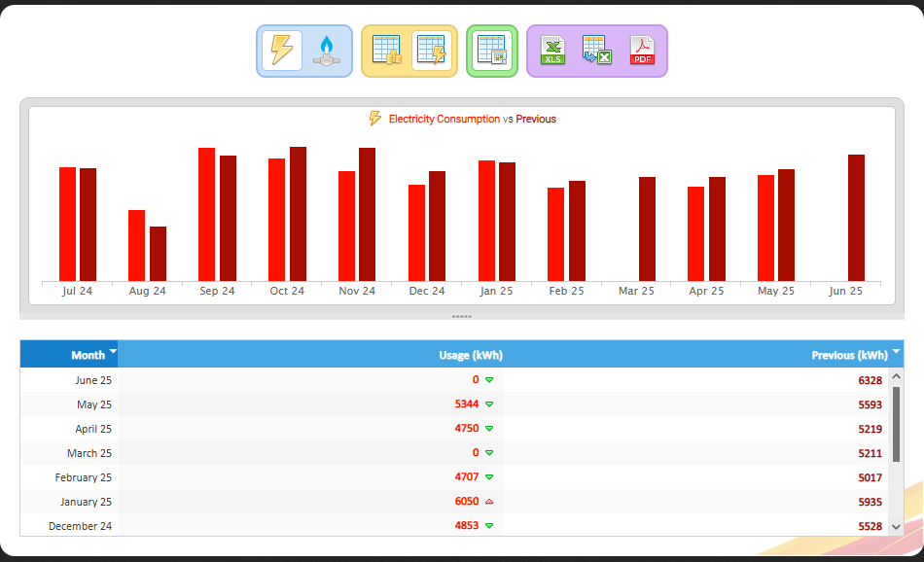
Task: Click the Sep 24 bright red consumption bar
Action: tap(207, 215)
